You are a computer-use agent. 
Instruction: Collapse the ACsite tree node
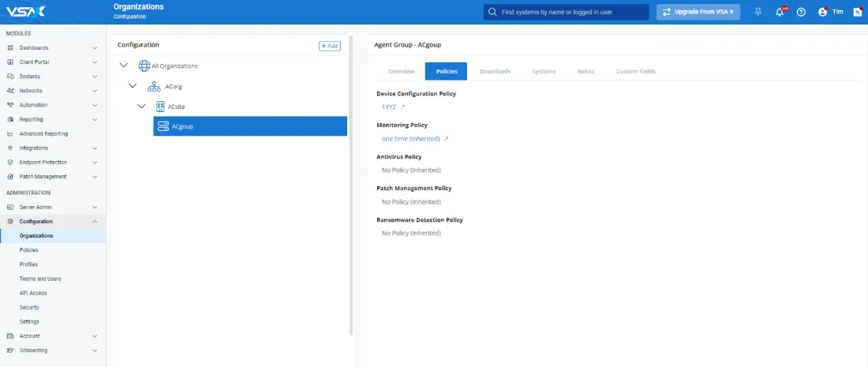click(141, 106)
